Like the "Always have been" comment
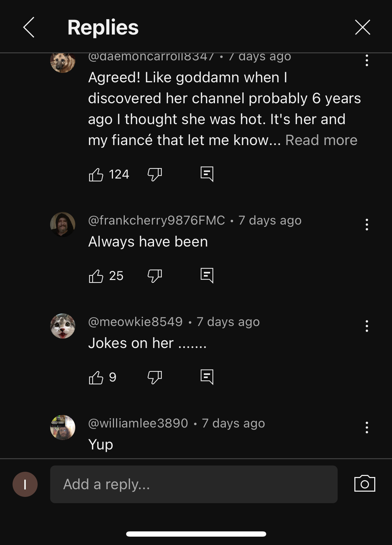This screenshot has height=545, width=392. 96,276
